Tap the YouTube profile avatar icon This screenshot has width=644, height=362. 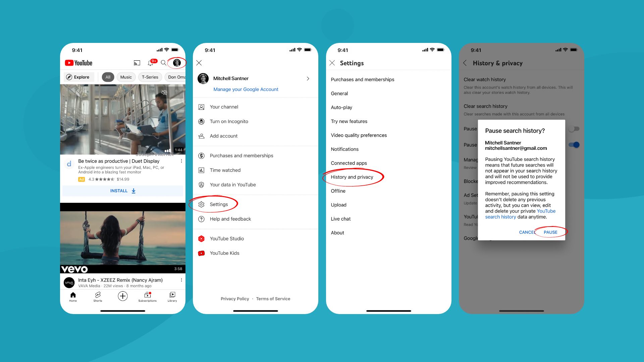click(x=176, y=63)
